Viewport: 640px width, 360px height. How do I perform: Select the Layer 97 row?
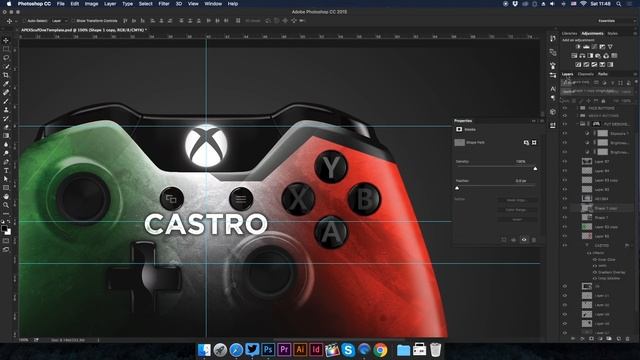[598, 162]
